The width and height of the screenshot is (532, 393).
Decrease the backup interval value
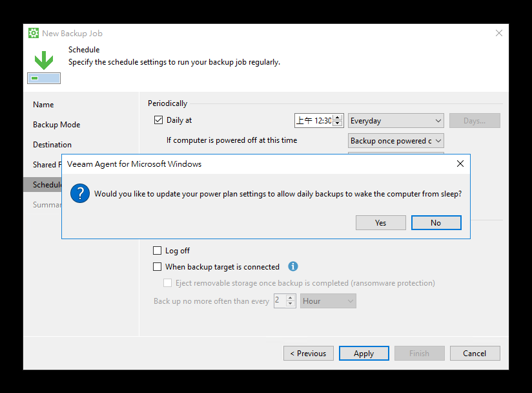pos(290,304)
